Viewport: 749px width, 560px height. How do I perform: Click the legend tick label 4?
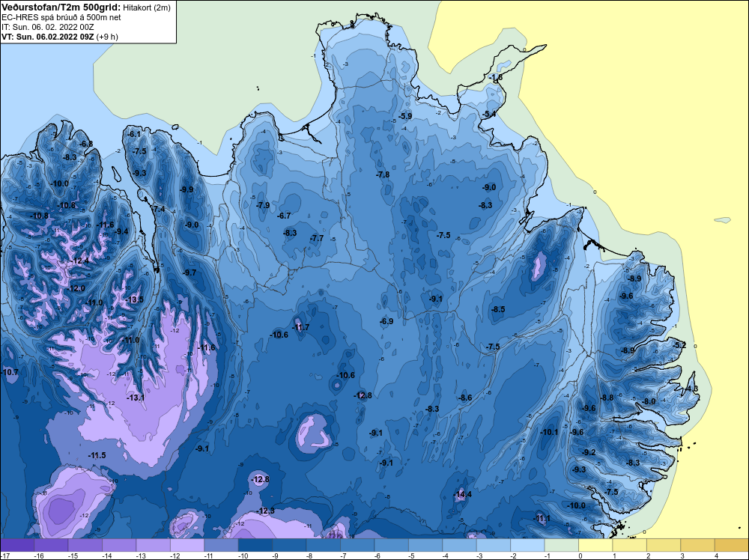click(716, 556)
